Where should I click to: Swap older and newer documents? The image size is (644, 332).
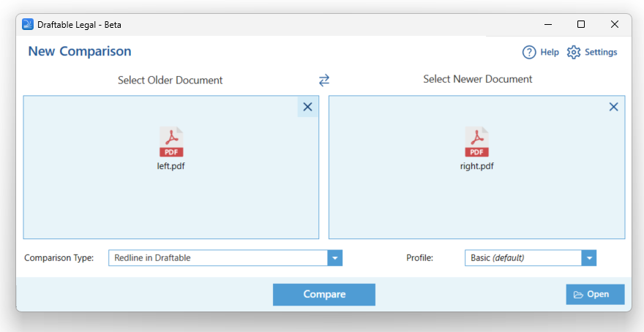pyautogui.click(x=324, y=80)
